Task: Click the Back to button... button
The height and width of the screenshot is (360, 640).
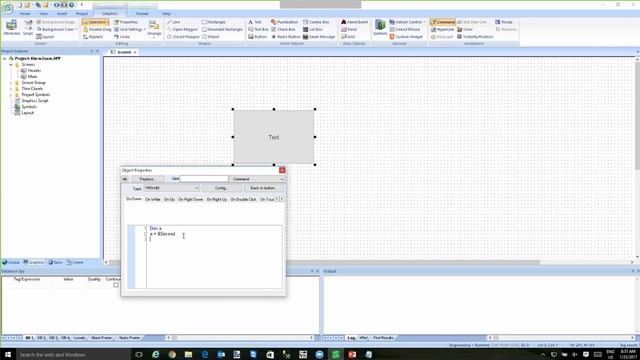Action: pos(263,188)
